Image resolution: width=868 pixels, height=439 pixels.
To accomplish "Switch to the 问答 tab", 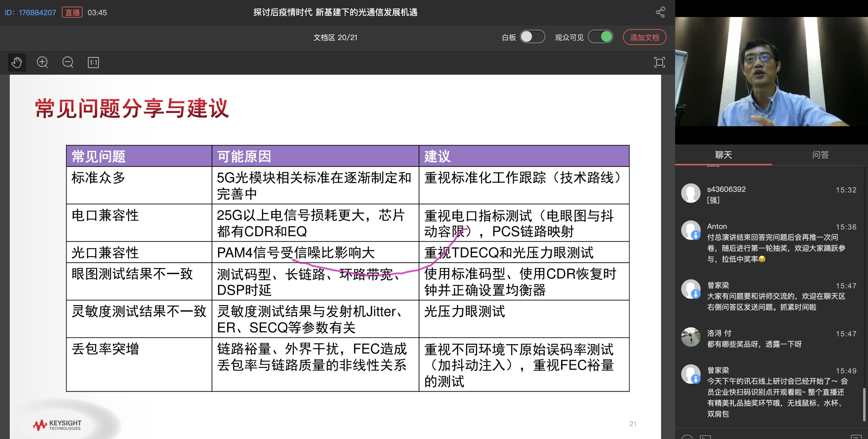I will coord(820,155).
